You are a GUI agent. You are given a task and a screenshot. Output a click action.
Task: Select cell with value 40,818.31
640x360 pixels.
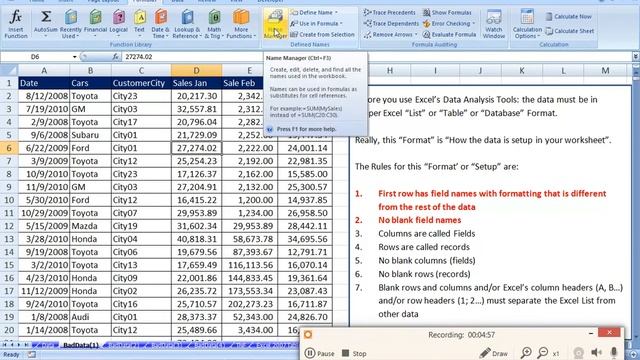tap(196, 239)
